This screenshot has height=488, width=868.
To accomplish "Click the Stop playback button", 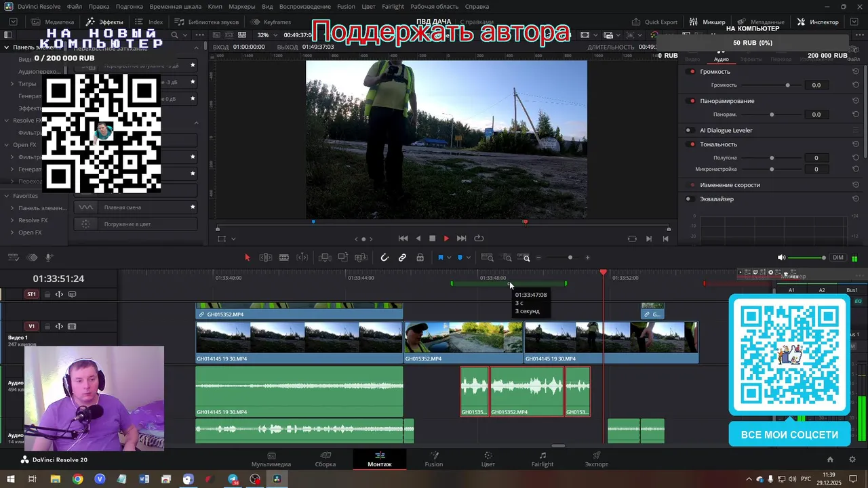I will [x=432, y=239].
